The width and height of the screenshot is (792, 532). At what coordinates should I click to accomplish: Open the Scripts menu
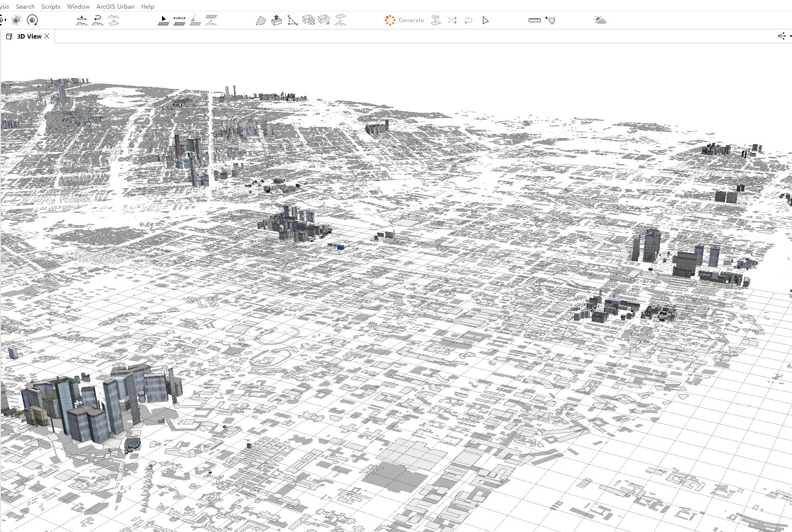[x=51, y=6]
